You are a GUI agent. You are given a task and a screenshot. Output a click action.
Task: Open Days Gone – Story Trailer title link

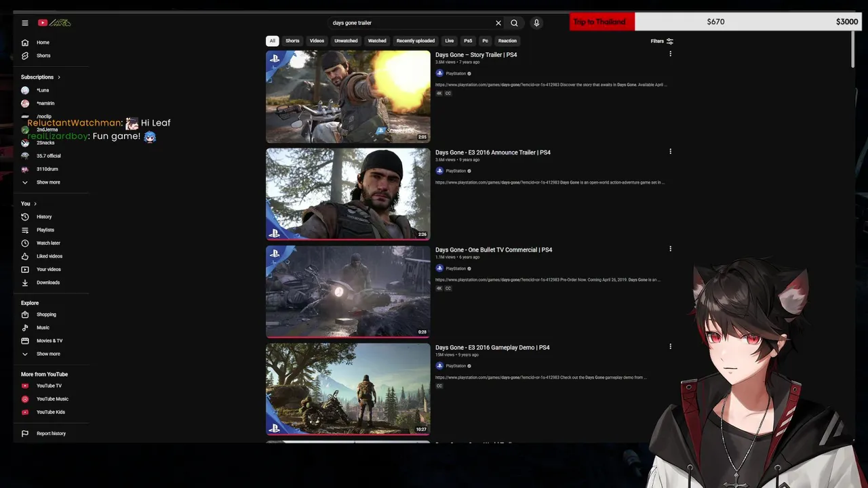(476, 55)
